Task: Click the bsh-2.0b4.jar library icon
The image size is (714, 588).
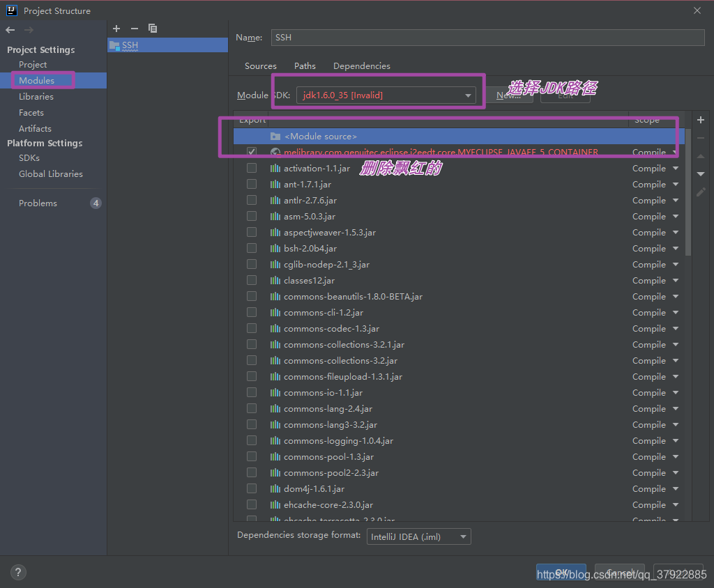Action: 275,249
